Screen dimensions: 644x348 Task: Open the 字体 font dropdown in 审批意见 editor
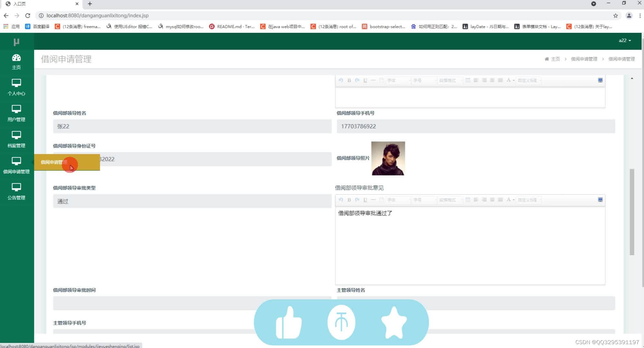pyautogui.click(x=399, y=200)
